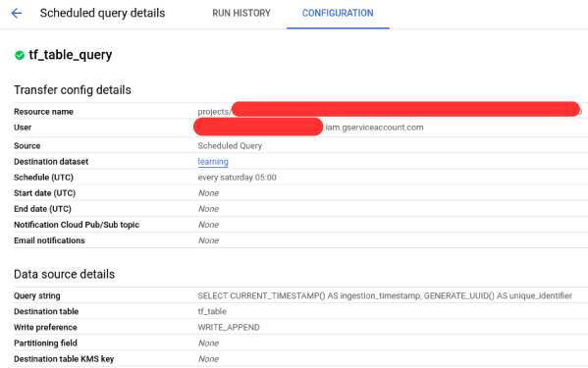Viewport: 588px width, 368px height.
Task: Click the Scheduled query details page title
Action: coord(102,13)
